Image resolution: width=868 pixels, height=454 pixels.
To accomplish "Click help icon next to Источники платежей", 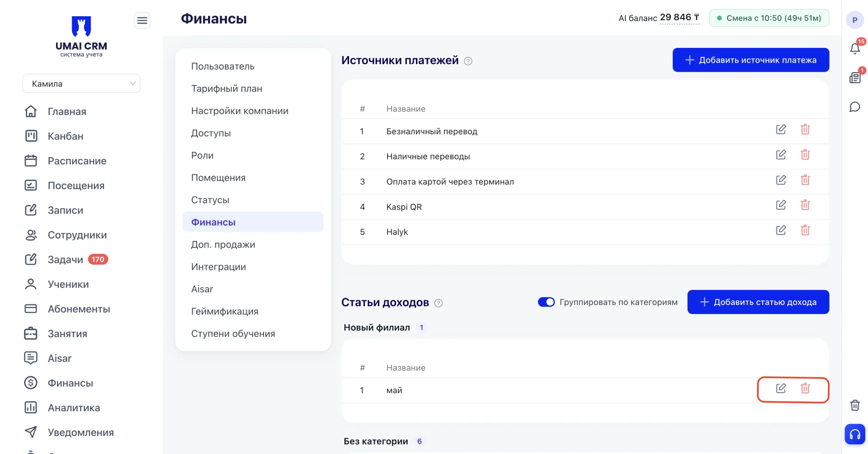I will 468,61.
